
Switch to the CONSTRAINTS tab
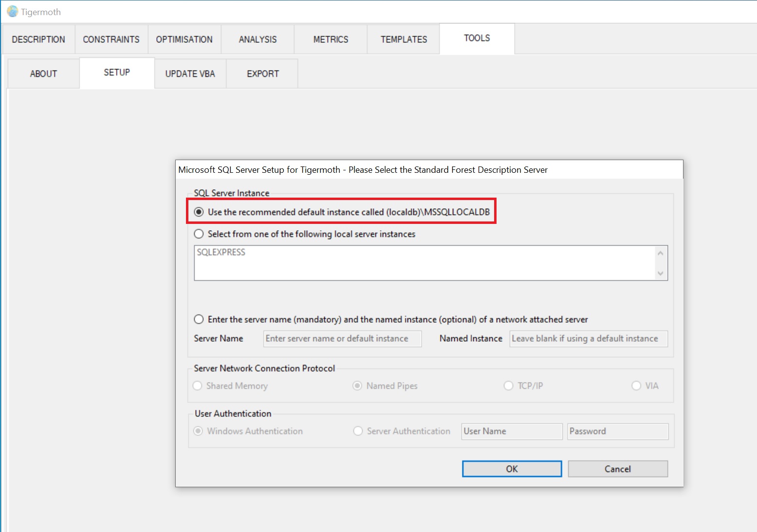point(111,39)
